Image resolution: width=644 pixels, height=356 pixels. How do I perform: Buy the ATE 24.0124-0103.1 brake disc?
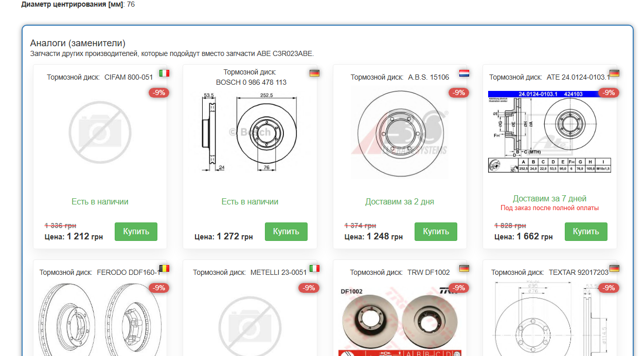(586, 232)
